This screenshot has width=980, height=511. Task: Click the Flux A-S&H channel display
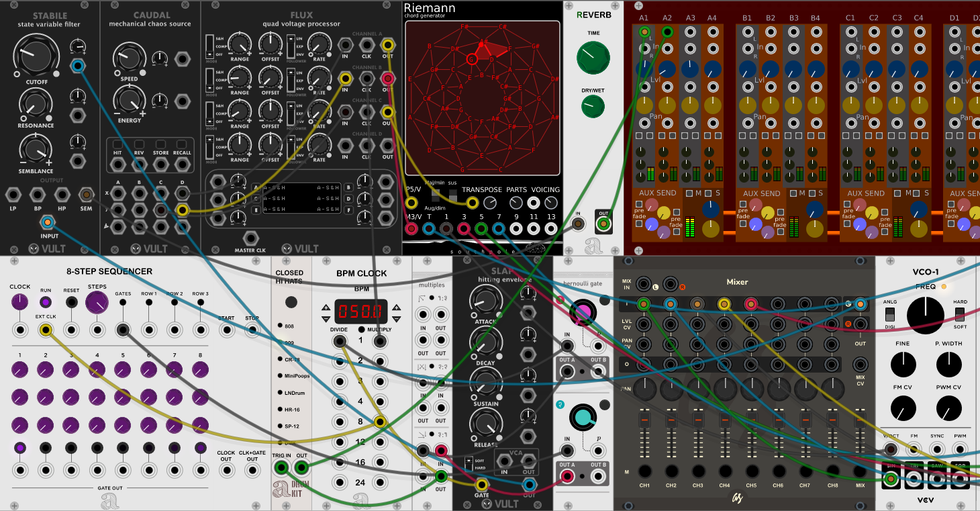301,198
